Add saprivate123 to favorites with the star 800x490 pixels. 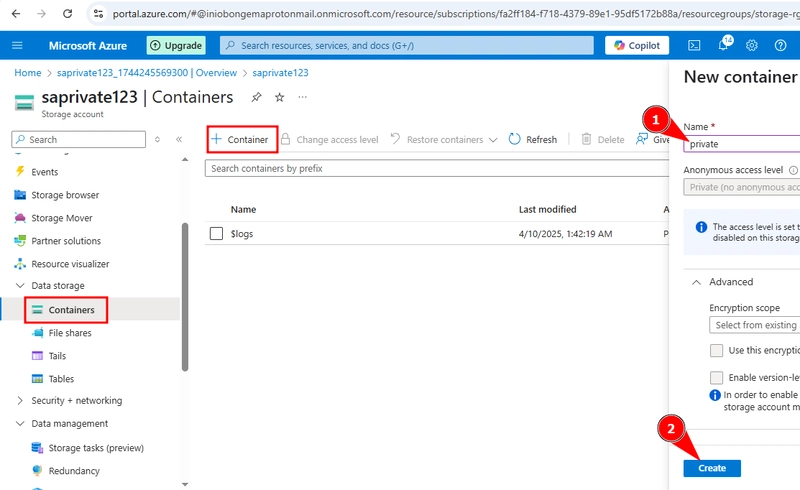[279, 97]
